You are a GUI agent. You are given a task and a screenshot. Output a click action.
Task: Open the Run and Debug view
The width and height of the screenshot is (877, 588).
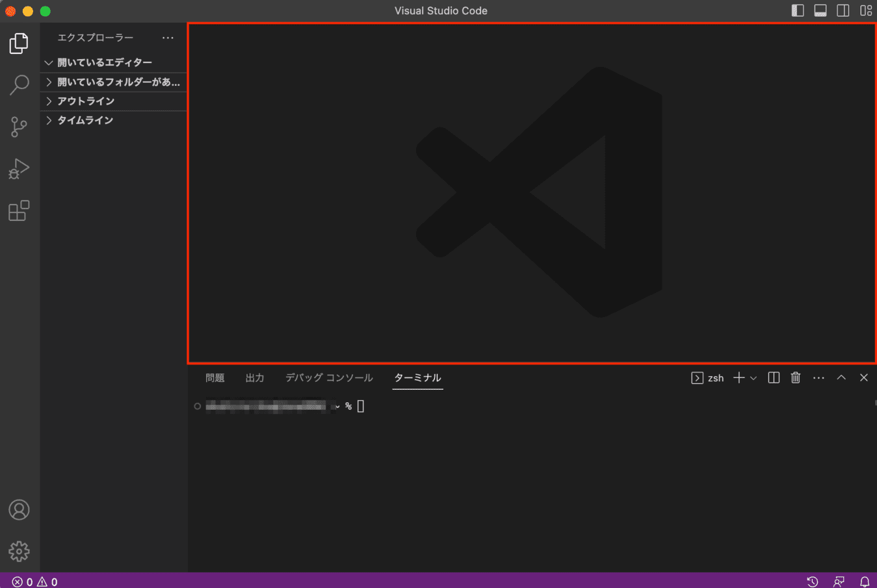[x=19, y=169]
